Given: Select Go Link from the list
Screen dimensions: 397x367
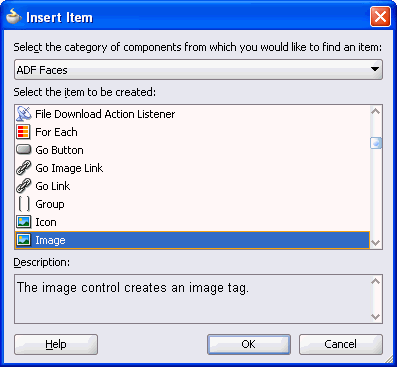Looking at the screenshot, I should pyautogui.click(x=192, y=186).
